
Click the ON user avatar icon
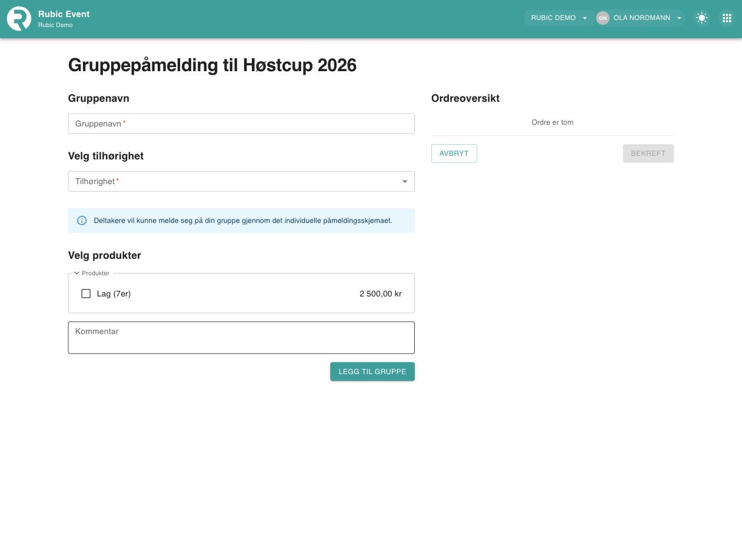pos(603,18)
